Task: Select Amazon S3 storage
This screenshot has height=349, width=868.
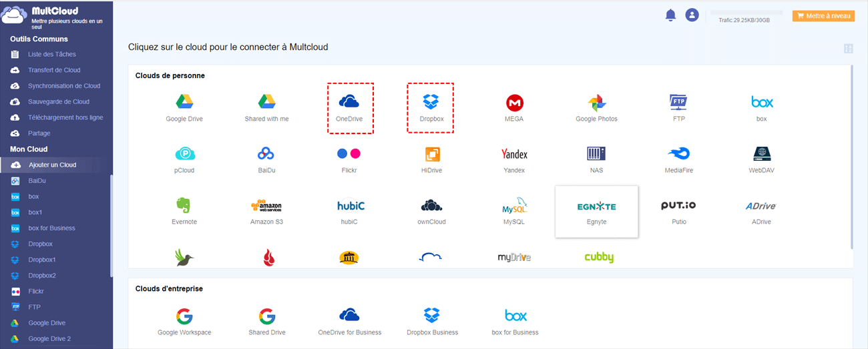Action: [x=266, y=211]
